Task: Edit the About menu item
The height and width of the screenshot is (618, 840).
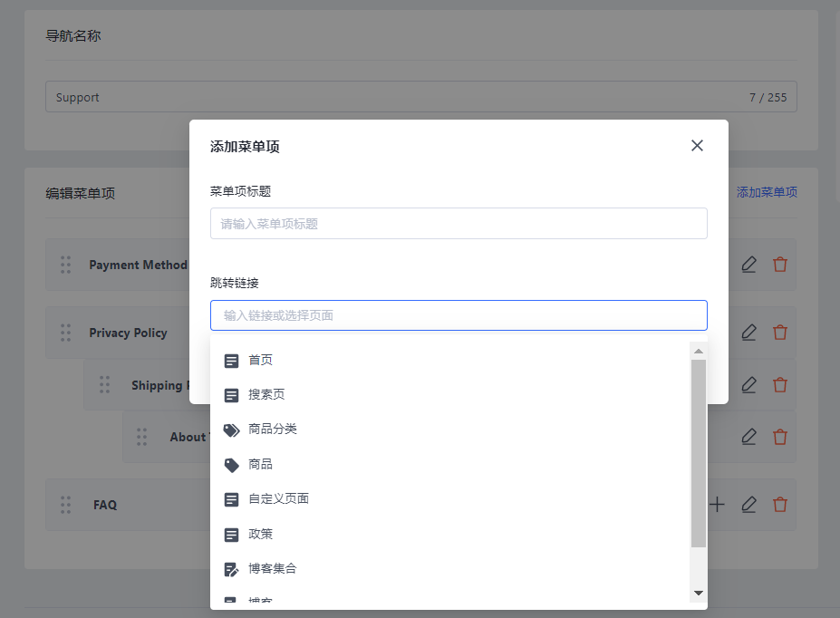Action: (x=748, y=437)
